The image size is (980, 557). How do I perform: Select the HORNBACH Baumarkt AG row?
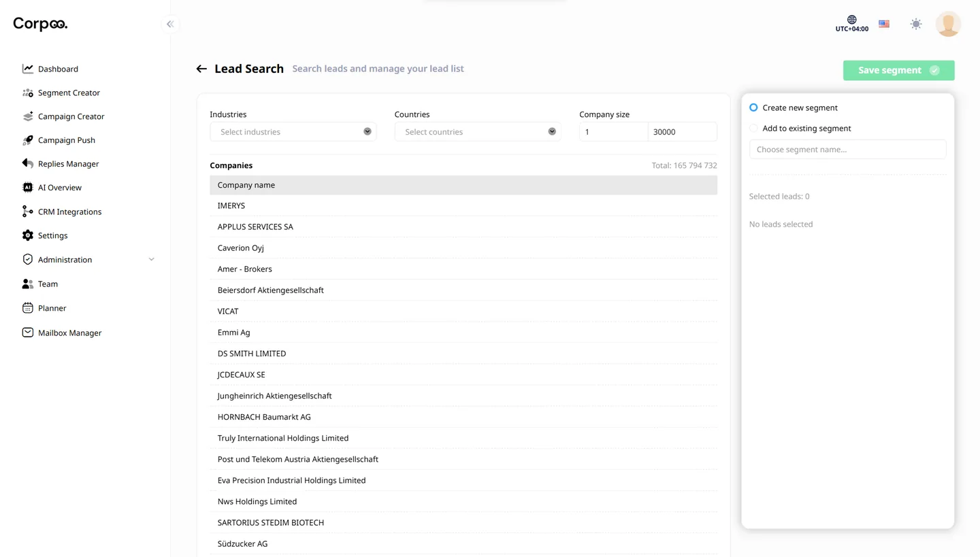click(x=463, y=417)
